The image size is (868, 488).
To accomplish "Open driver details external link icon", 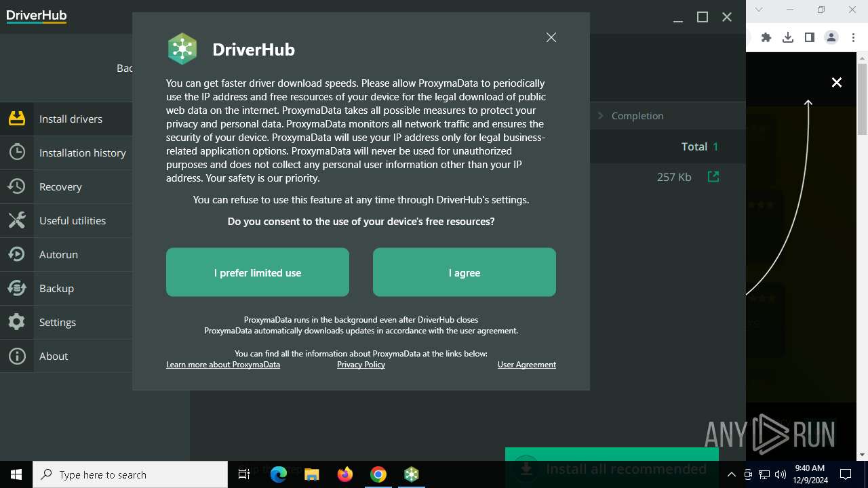I will (x=713, y=176).
